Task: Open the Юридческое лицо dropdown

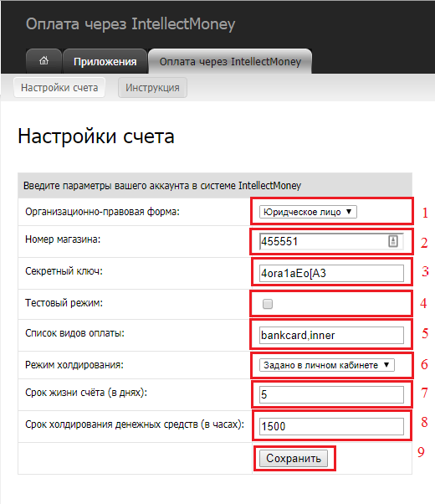Action: click(x=308, y=212)
